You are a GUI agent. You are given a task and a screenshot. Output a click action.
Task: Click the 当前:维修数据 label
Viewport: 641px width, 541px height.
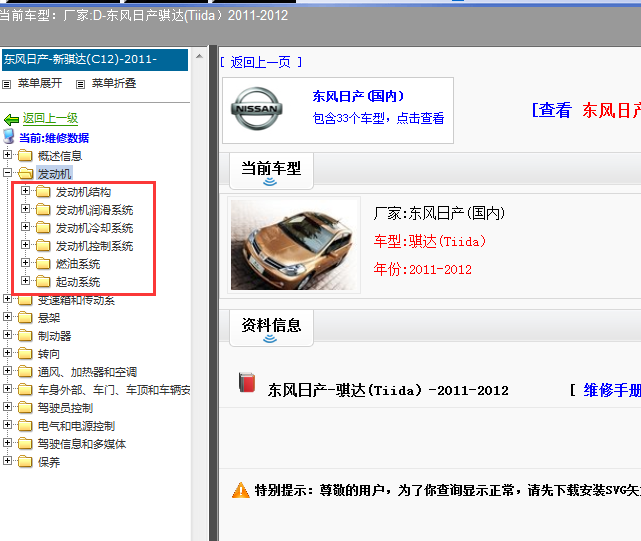pos(54,138)
